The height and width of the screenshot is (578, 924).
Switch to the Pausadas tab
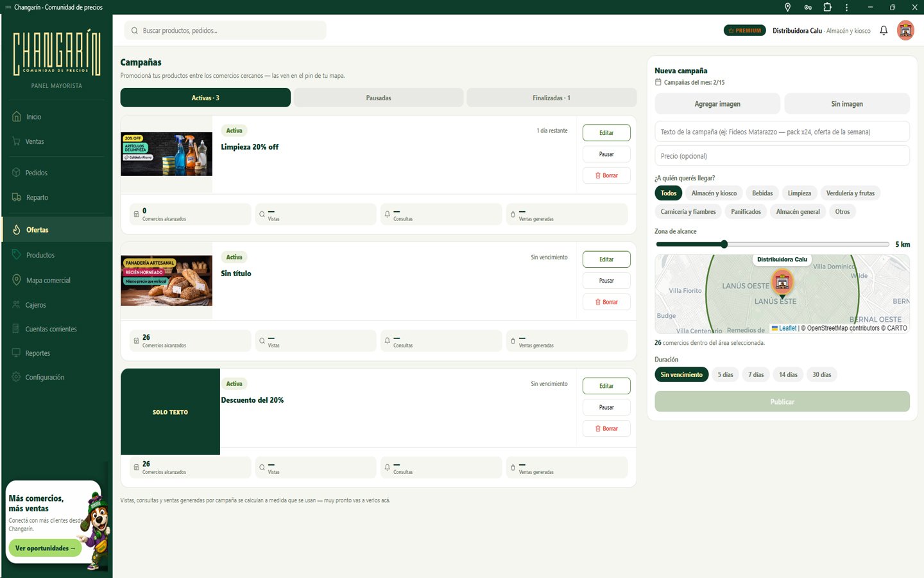pyautogui.click(x=379, y=98)
